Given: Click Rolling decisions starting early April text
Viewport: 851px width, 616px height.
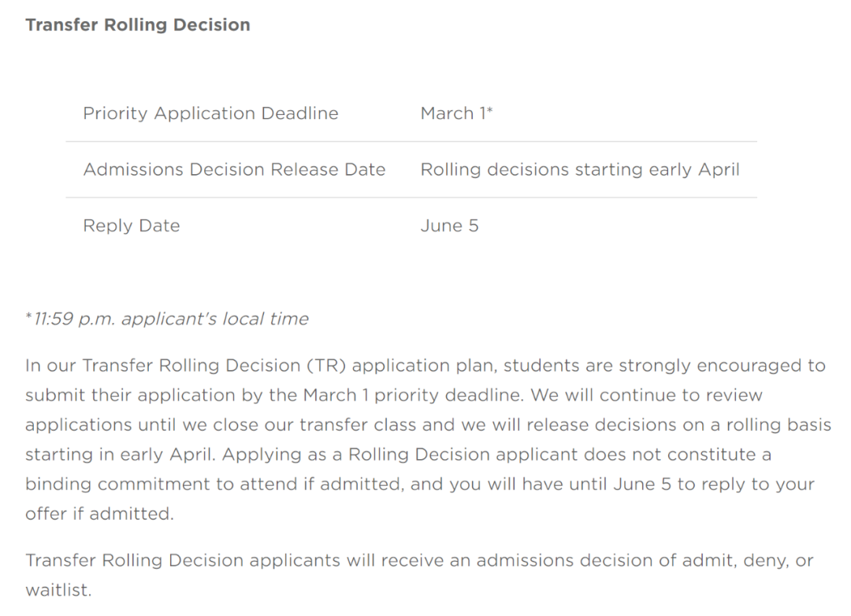Looking at the screenshot, I should pos(580,169).
